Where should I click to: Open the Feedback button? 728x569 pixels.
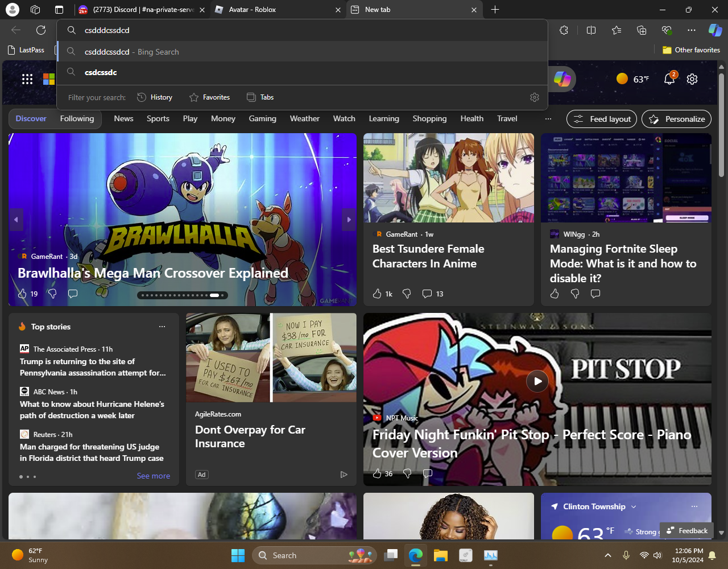(x=687, y=530)
